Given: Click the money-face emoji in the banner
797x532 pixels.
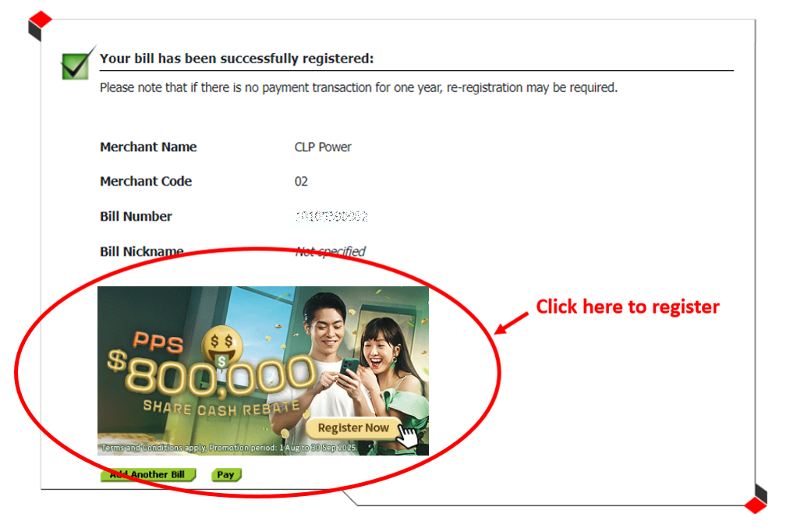Looking at the screenshot, I should (222, 346).
